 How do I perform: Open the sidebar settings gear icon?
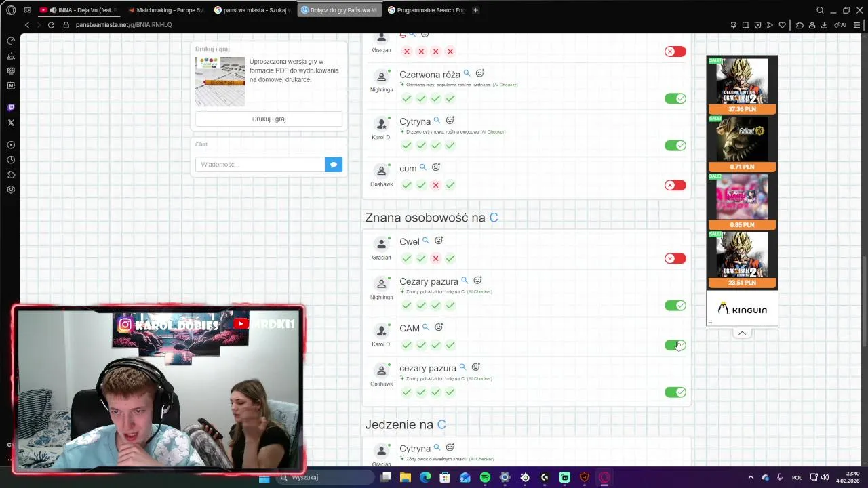click(x=11, y=190)
